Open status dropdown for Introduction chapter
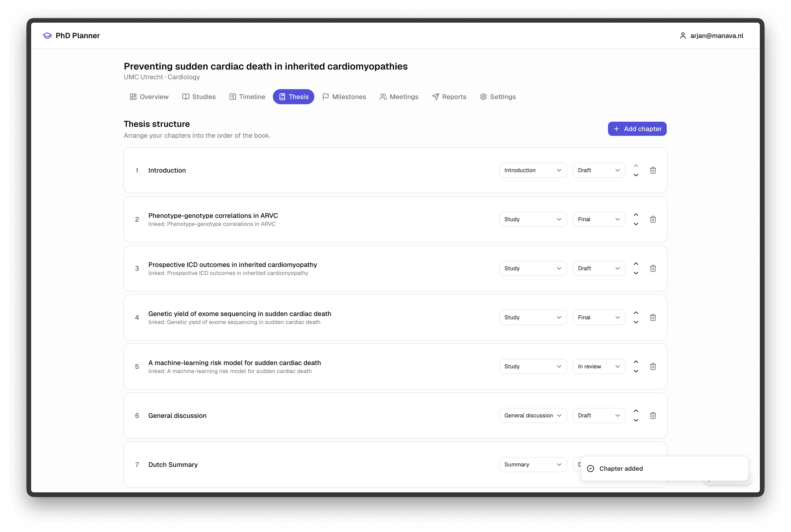 point(599,170)
